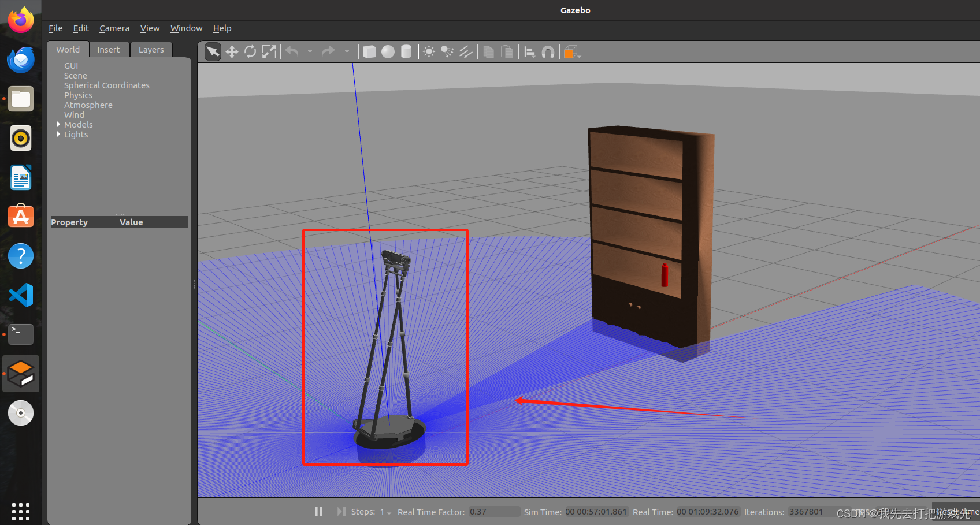Screen dimensions: 980x525
Task: Click the Gazebo icon in the dock
Action: tap(21, 374)
